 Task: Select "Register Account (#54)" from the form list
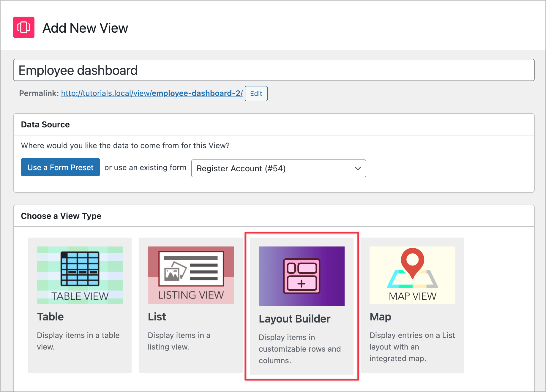[241, 168]
